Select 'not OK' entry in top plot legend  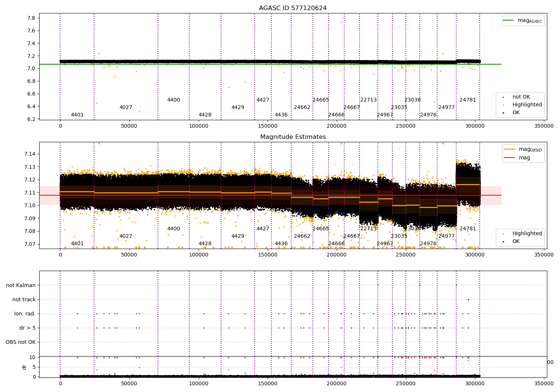click(521, 97)
